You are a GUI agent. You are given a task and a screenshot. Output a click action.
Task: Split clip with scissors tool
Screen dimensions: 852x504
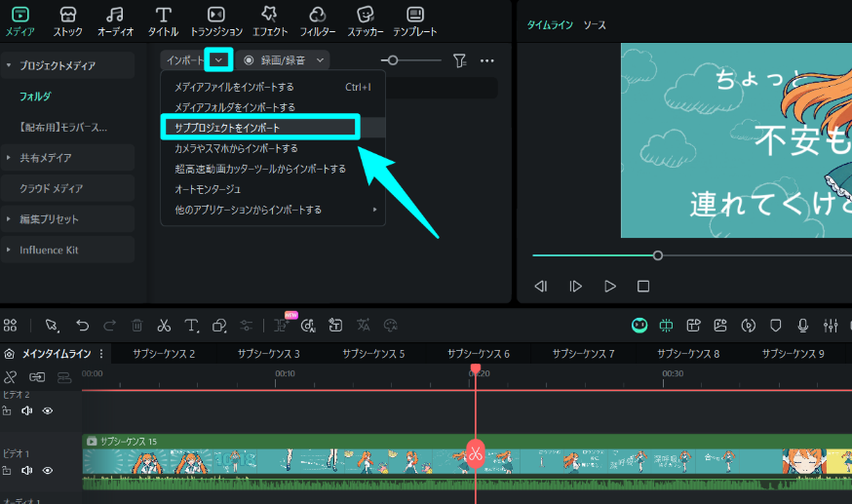click(164, 326)
